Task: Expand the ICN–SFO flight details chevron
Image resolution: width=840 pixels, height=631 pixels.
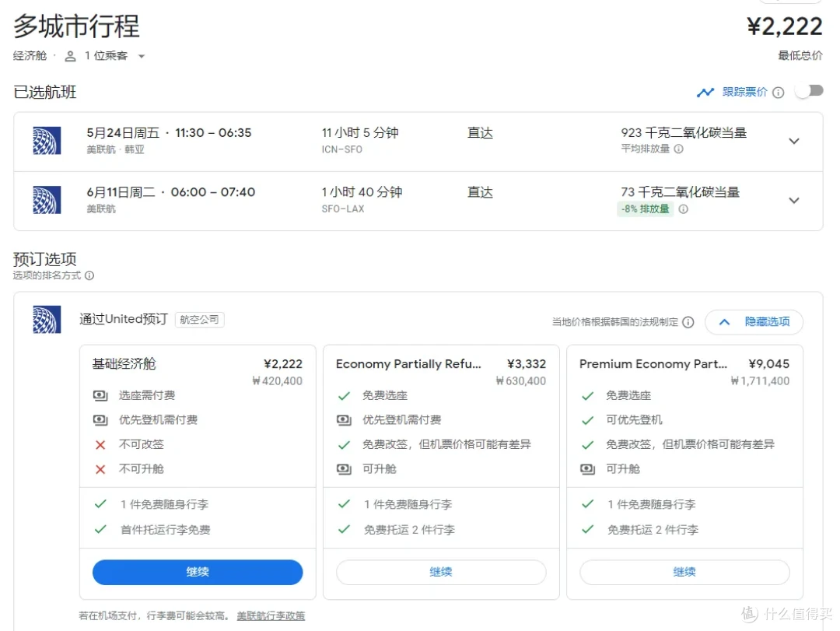Action: [x=794, y=141]
